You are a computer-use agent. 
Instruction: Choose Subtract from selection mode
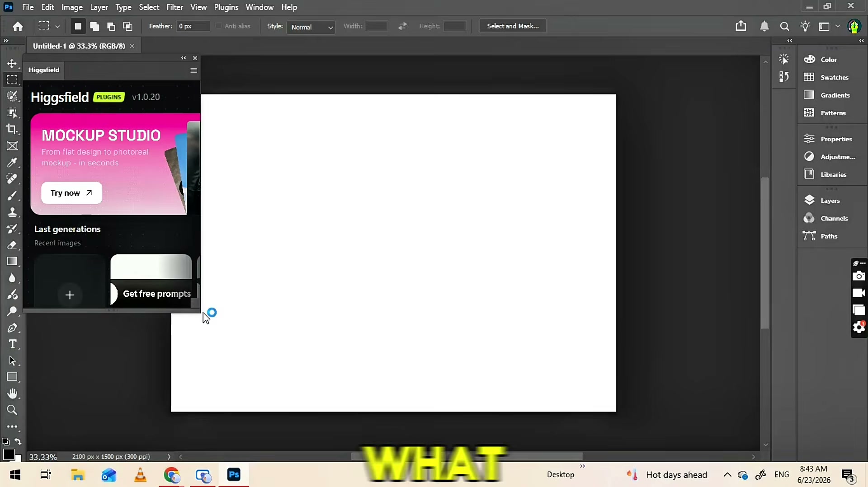(x=111, y=26)
